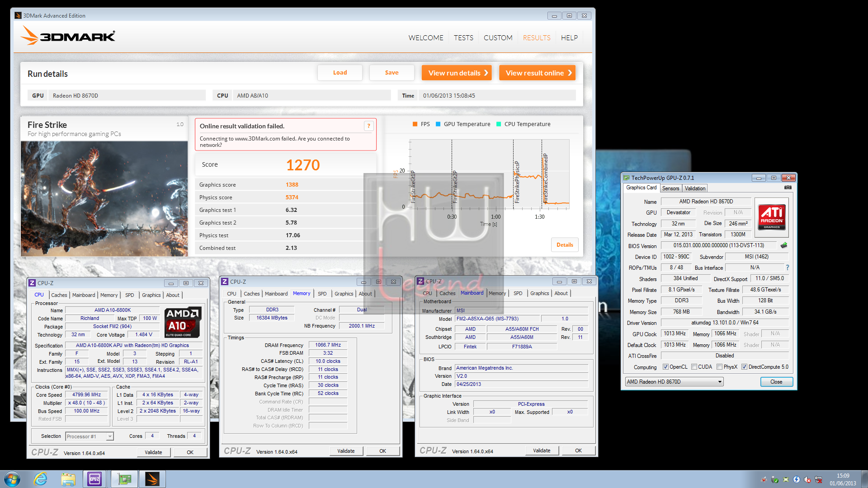Click the muted volume tray icon
This screenshot has width=868, height=488.
(807, 479)
